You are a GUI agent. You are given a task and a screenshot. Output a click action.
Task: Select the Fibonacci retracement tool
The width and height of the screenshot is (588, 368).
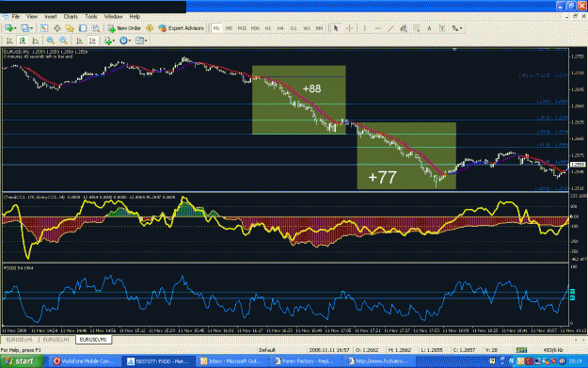(x=416, y=28)
